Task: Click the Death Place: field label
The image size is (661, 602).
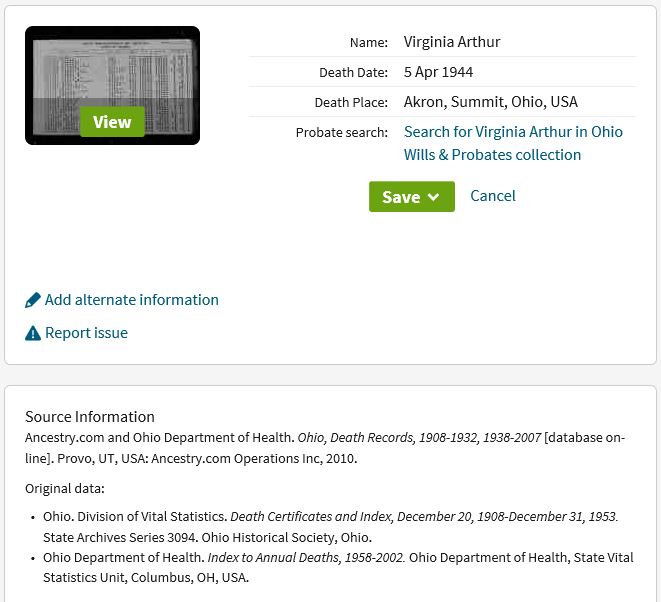Action: (350, 103)
